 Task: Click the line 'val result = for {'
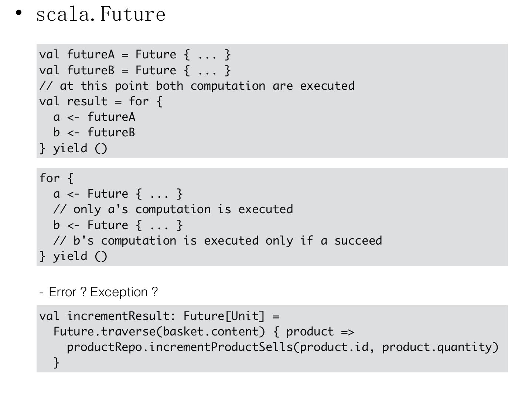(101, 102)
